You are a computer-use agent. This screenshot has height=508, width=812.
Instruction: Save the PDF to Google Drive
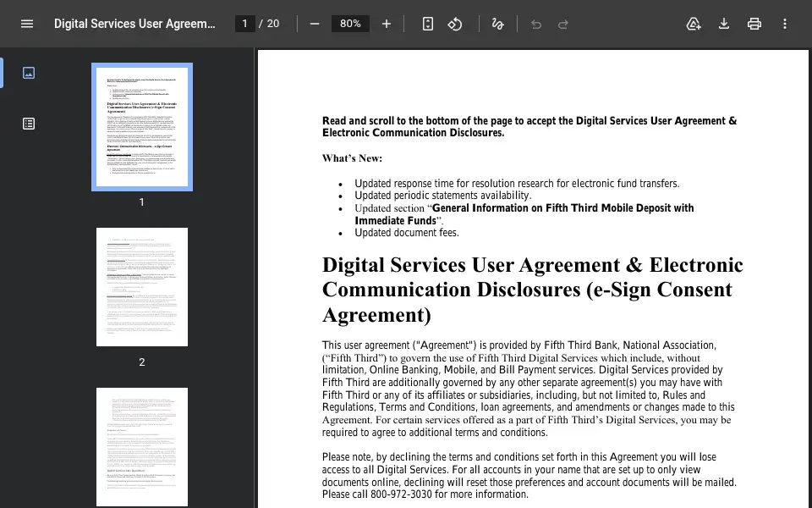tap(694, 24)
